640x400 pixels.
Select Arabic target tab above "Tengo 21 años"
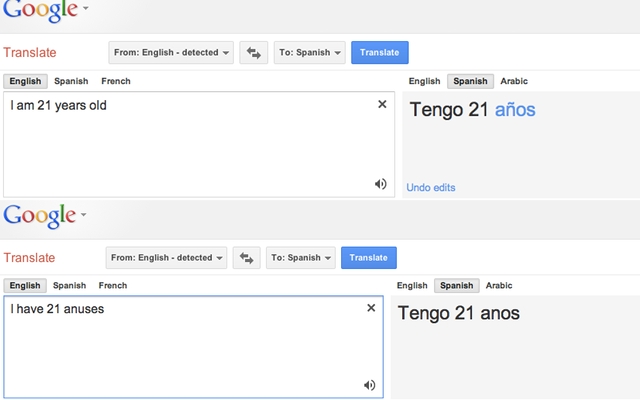[514, 81]
